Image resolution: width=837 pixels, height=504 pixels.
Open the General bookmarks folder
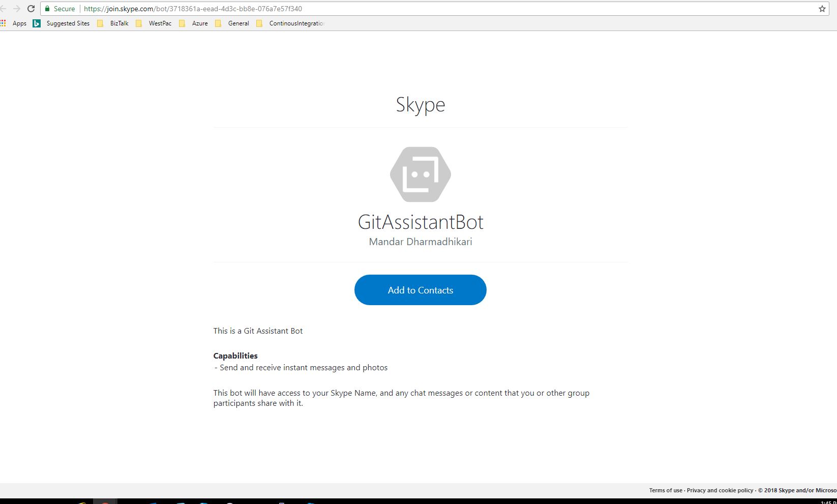[x=232, y=23]
